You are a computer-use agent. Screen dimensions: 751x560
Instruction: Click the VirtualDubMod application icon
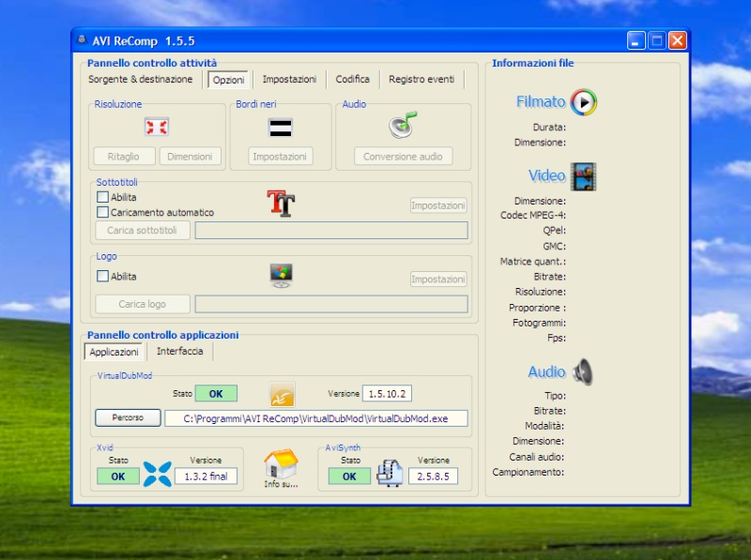coord(282,394)
